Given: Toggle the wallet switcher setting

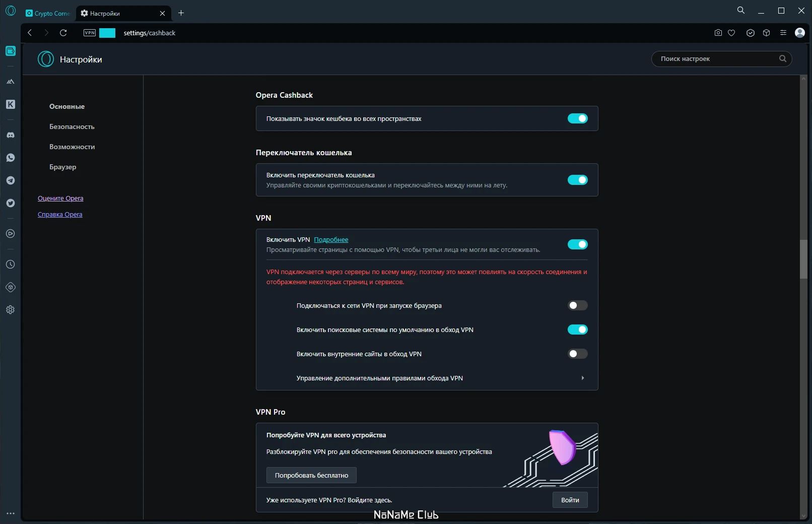Looking at the screenshot, I should (x=578, y=180).
